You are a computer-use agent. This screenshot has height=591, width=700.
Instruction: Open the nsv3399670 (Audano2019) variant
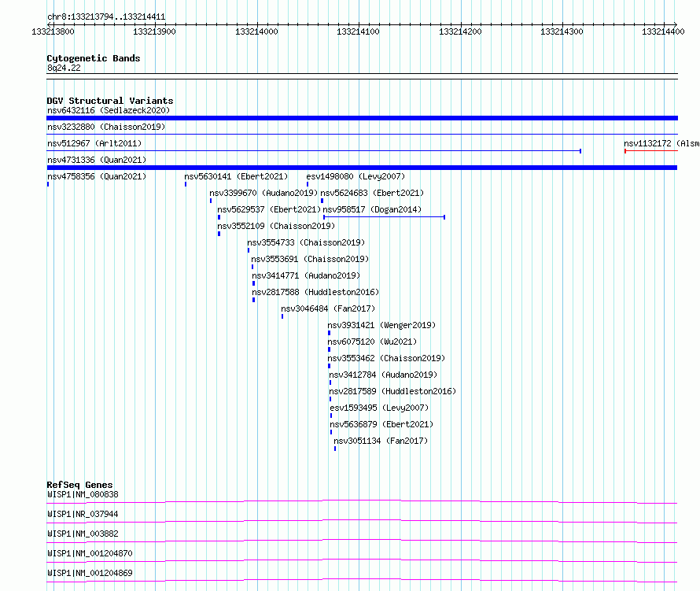point(263,193)
